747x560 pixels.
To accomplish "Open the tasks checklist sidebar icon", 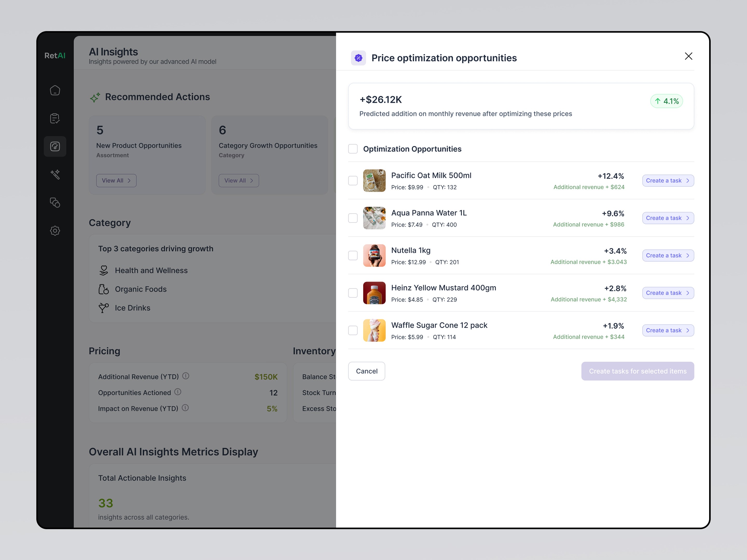I will [x=55, y=118].
